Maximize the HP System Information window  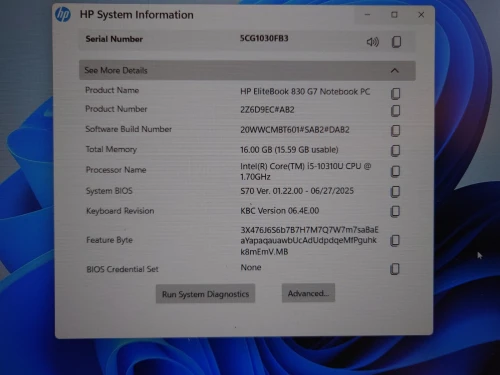click(394, 15)
